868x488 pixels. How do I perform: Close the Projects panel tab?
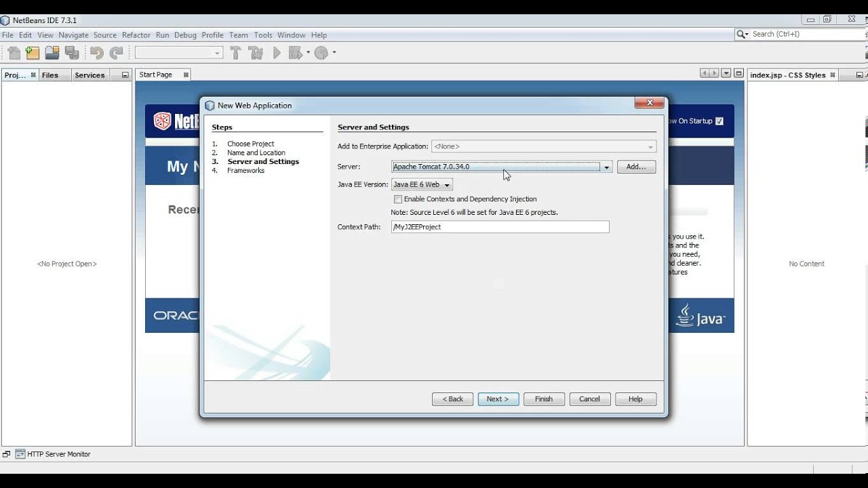click(33, 75)
